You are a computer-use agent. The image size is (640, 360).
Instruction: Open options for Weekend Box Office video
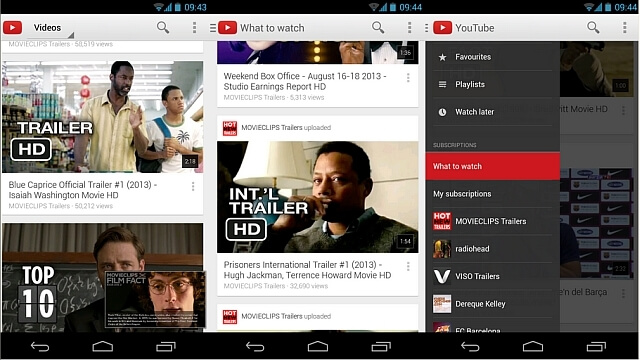[x=408, y=78]
